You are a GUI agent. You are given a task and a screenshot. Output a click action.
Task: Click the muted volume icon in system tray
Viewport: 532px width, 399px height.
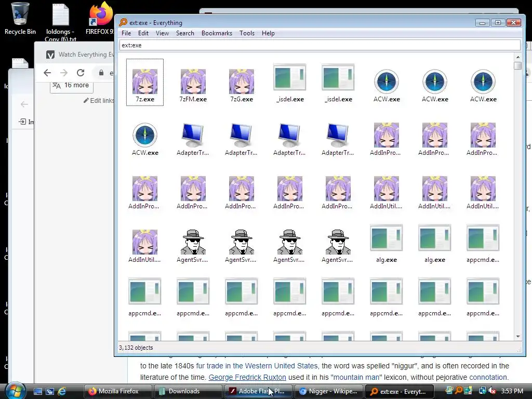click(x=492, y=391)
